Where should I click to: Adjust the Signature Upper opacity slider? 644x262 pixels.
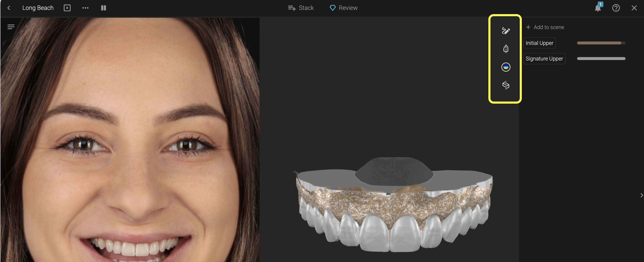(x=601, y=59)
